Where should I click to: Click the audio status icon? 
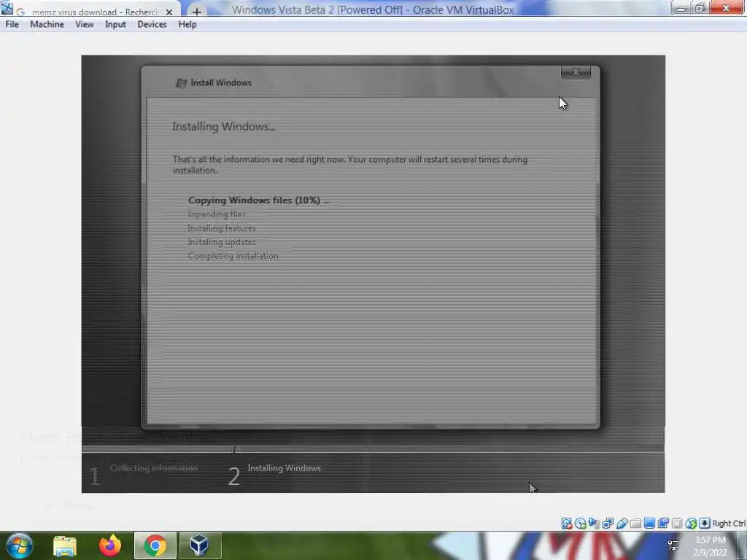(x=594, y=524)
